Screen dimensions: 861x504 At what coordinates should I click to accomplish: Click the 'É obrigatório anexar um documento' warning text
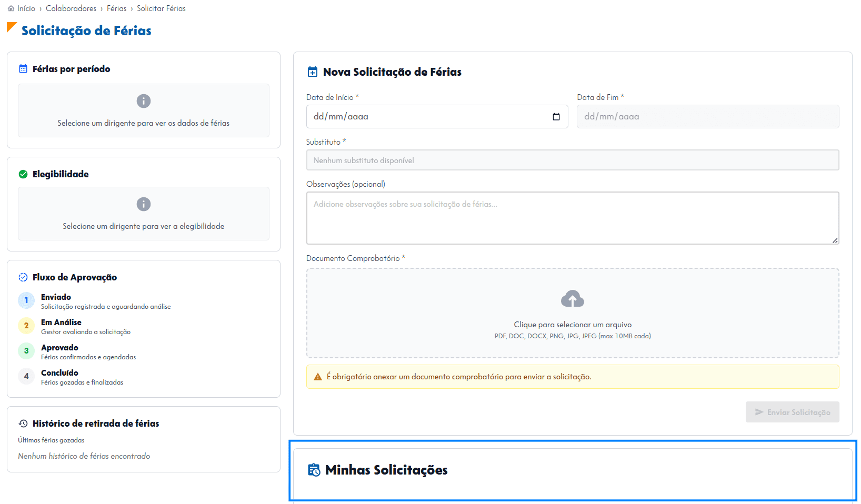pos(459,377)
